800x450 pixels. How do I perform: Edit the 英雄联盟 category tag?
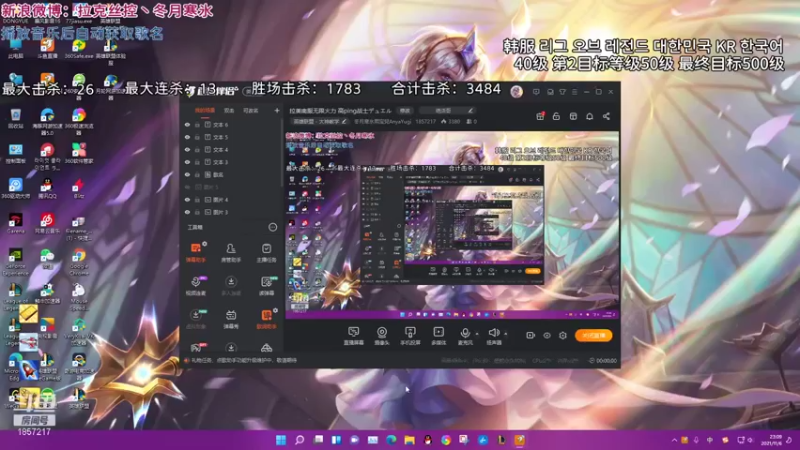tap(319, 121)
